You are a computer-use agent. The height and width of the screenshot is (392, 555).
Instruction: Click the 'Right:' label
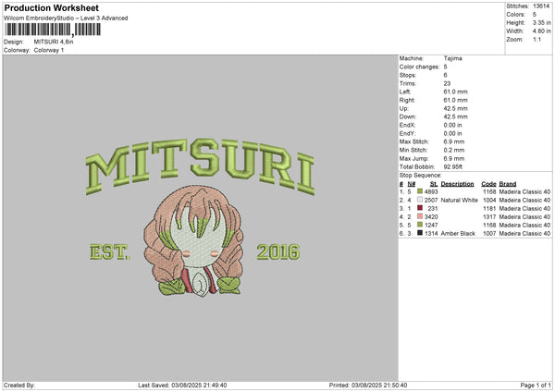point(406,100)
